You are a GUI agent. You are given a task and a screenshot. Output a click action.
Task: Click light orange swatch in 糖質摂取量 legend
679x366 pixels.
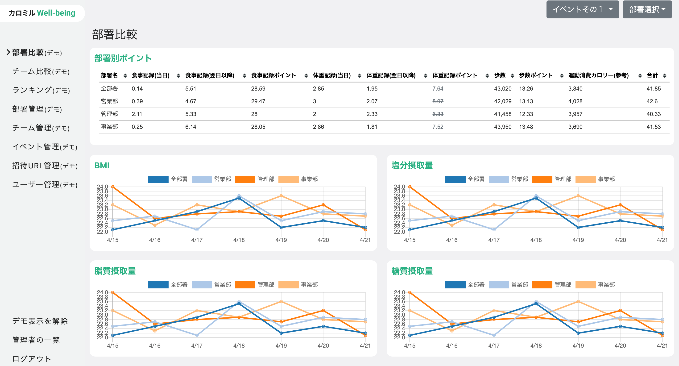585,285
